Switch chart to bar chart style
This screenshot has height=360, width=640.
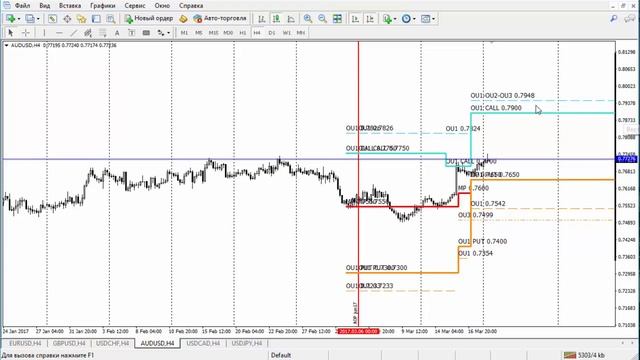pyautogui.click(x=262, y=18)
